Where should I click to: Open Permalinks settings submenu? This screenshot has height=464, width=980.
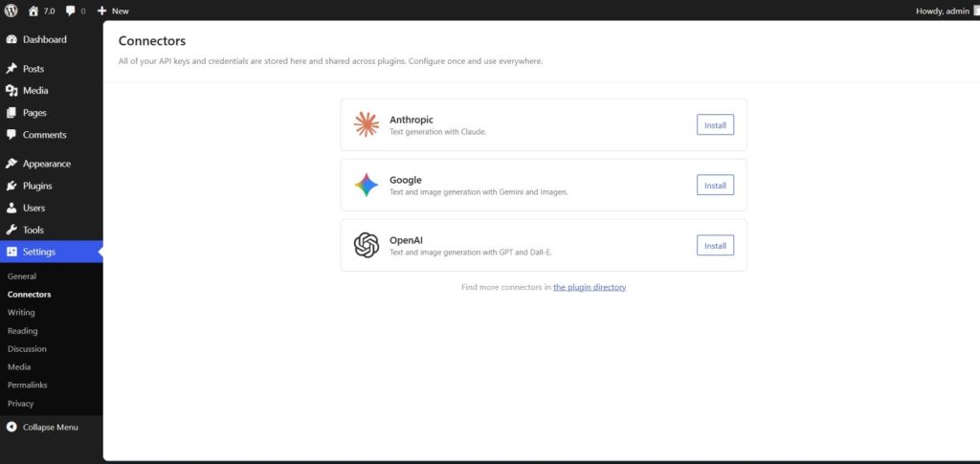pos(28,385)
